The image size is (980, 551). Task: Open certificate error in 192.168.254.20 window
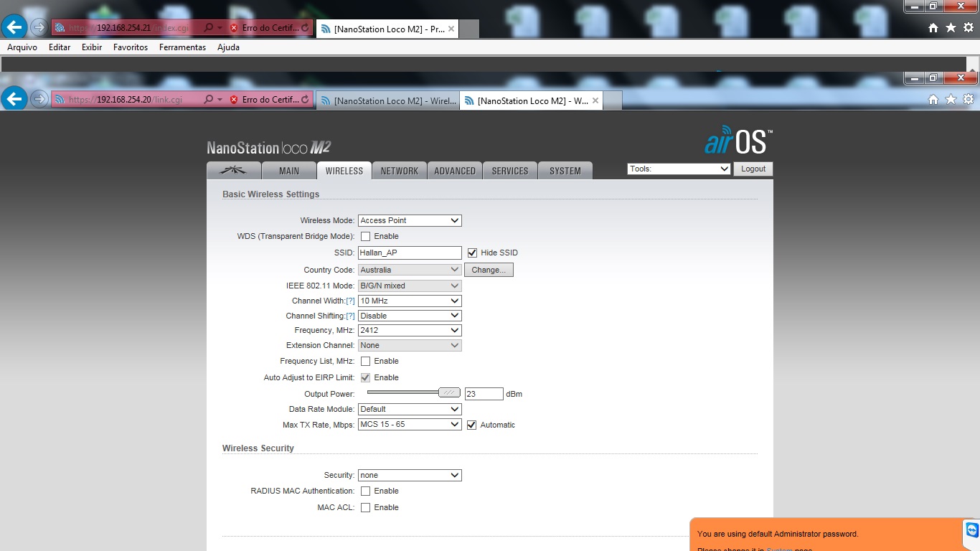point(264,100)
